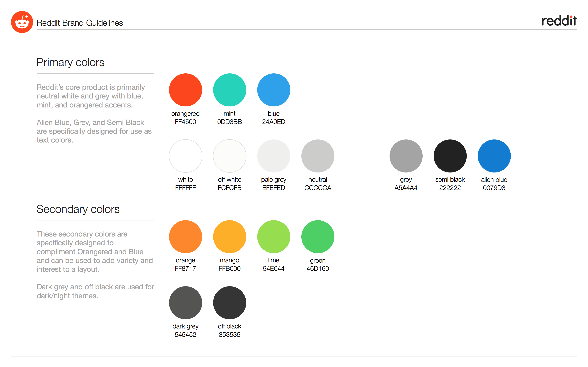This screenshot has height=367, width=588.
Task: Click the lime 94E044 swatch
Action: (x=274, y=237)
